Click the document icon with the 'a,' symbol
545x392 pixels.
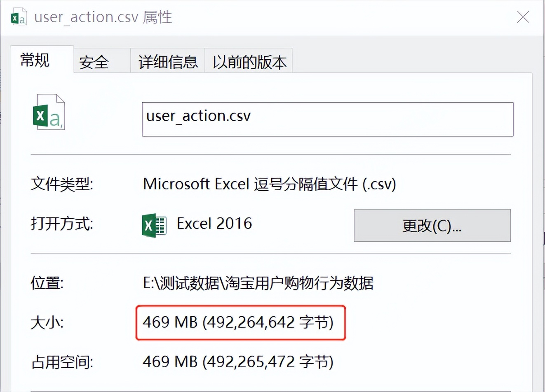pos(48,112)
